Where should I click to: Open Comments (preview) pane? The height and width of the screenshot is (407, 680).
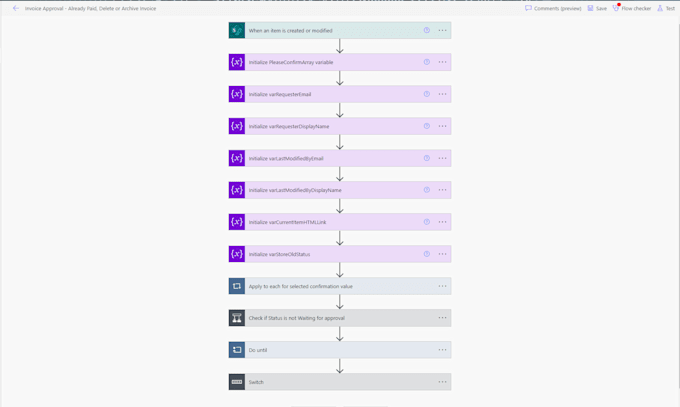[x=553, y=8]
